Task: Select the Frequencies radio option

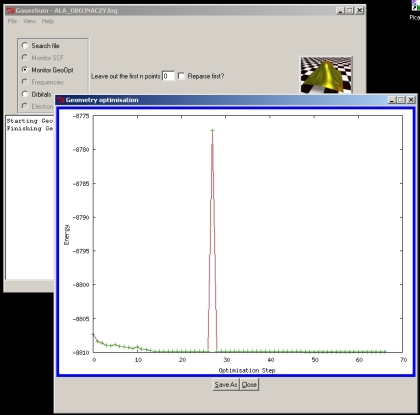Action: 25,82
